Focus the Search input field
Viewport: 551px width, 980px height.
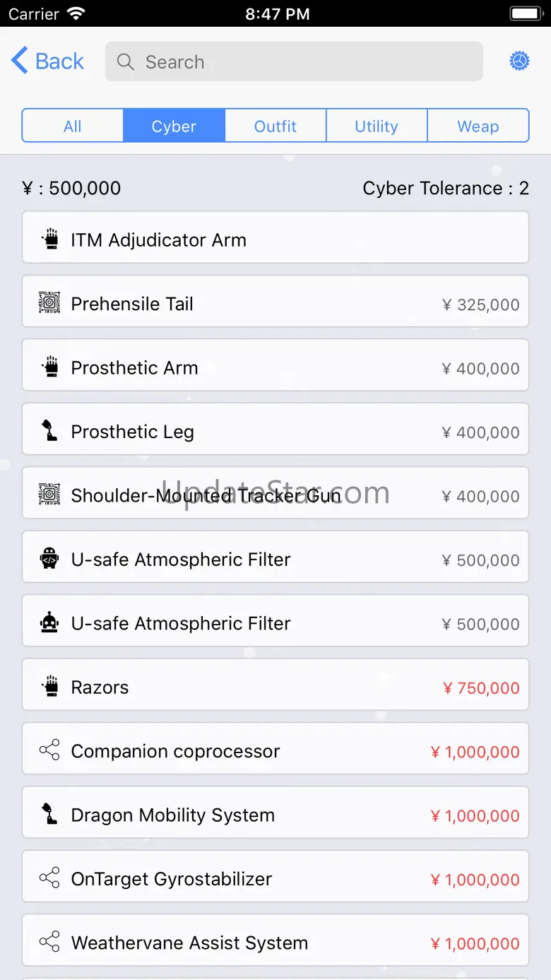[304, 62]
